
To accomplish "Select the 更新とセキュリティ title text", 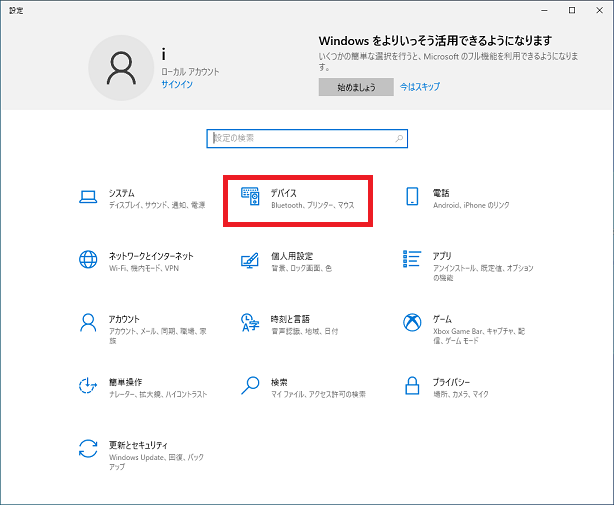I will (x=138, y=445).
